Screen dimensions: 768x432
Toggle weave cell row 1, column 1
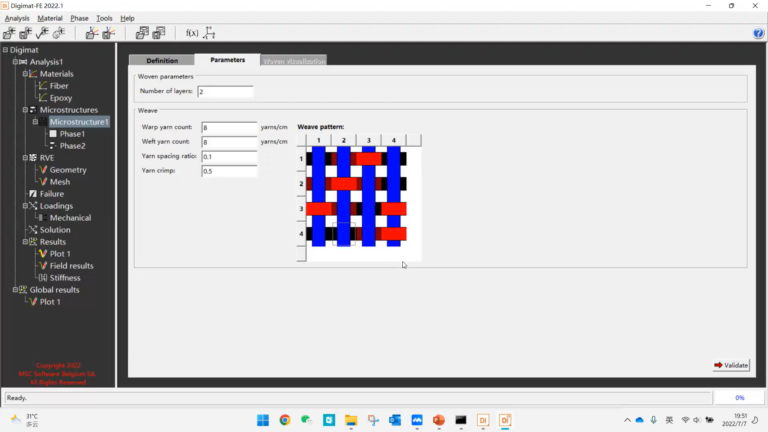tap(319, 159)
